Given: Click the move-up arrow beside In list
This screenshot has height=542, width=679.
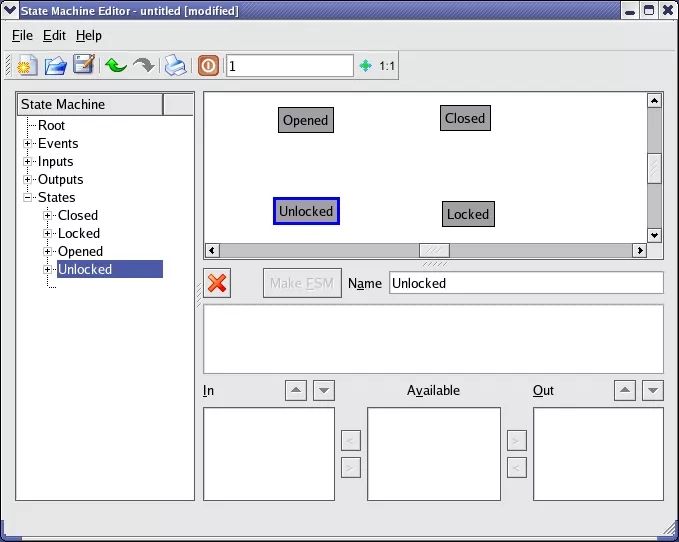Looking at the screenshot, I should pyautogui.click(x=296, y=391).
